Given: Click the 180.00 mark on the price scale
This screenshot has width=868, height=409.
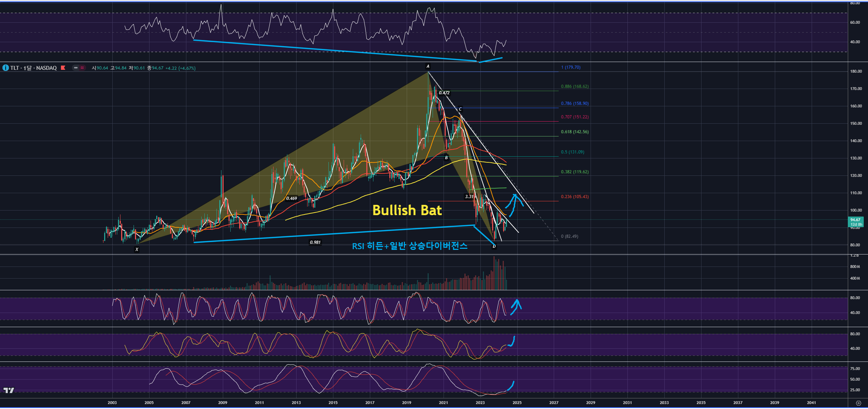Looking at the screenshot, I should click(856, 71).
